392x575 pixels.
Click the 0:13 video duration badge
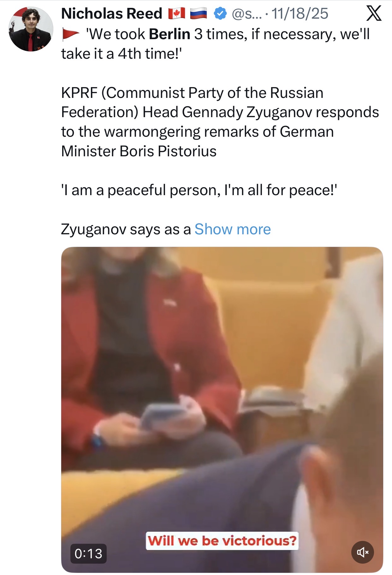point(88,554)
